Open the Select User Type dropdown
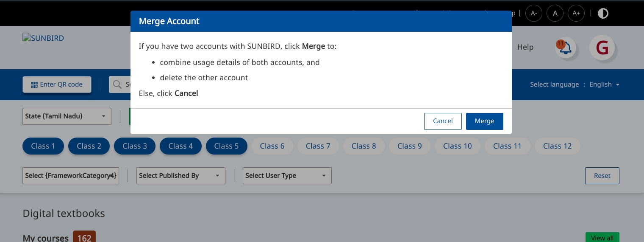The height and width of the screenshot is (242, 644). coord(287,176)
